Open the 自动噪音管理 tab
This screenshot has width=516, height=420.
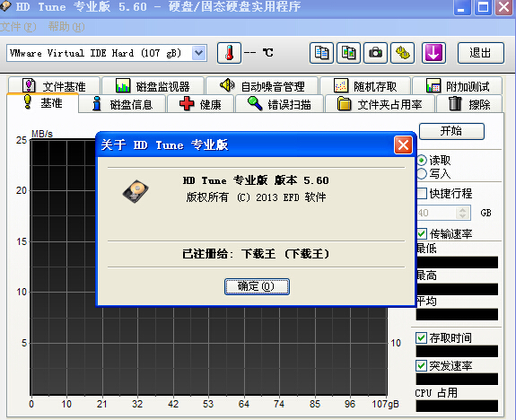262,86
